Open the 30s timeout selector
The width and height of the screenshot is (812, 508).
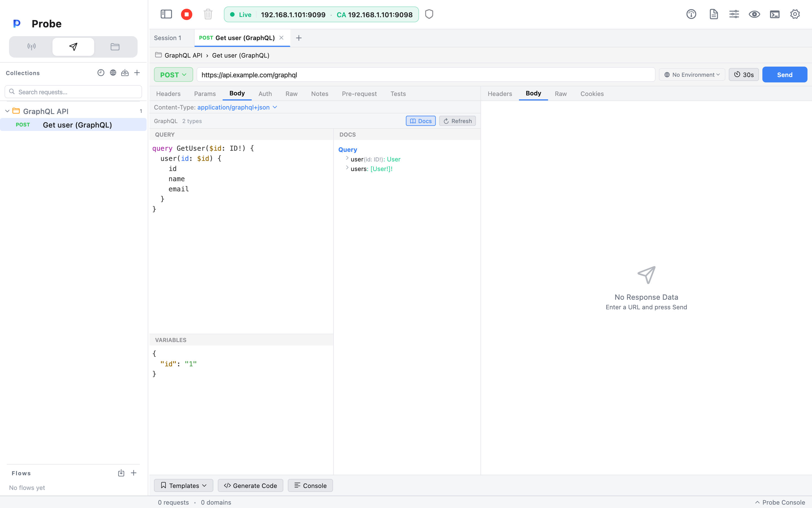click(743, 75)
